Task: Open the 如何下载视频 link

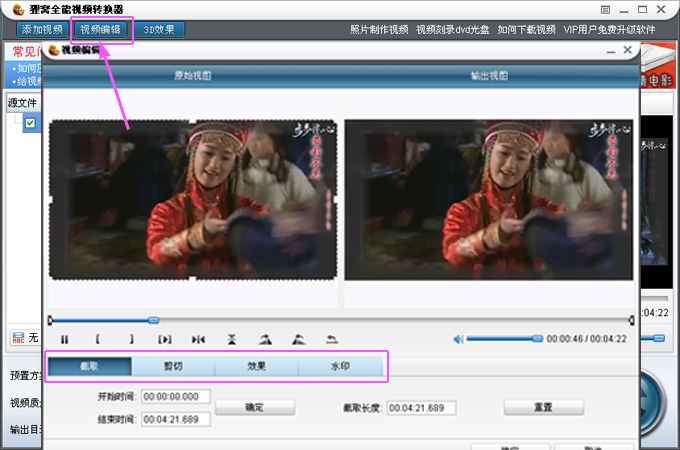Action: 526,29
